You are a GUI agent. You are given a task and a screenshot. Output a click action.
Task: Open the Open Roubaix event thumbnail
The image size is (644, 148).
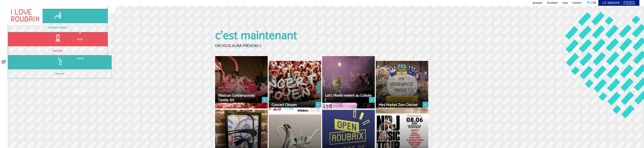coord(348,129)
